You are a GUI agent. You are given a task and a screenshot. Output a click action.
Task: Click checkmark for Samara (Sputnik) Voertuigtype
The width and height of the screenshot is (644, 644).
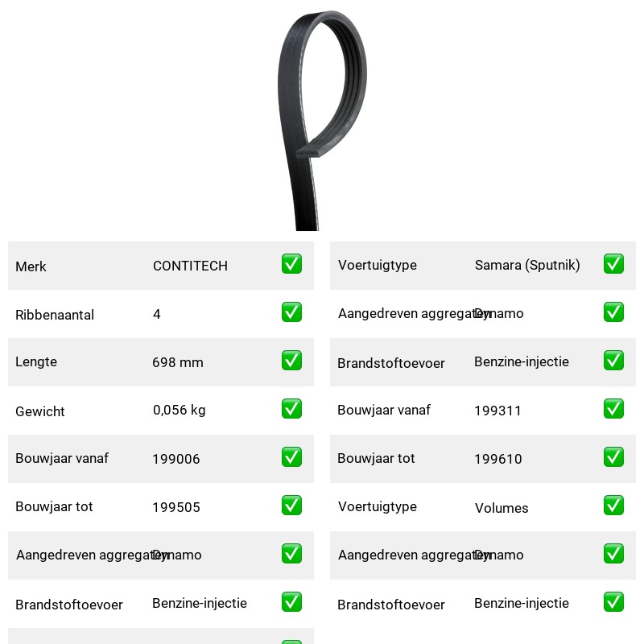click(613, 264)
